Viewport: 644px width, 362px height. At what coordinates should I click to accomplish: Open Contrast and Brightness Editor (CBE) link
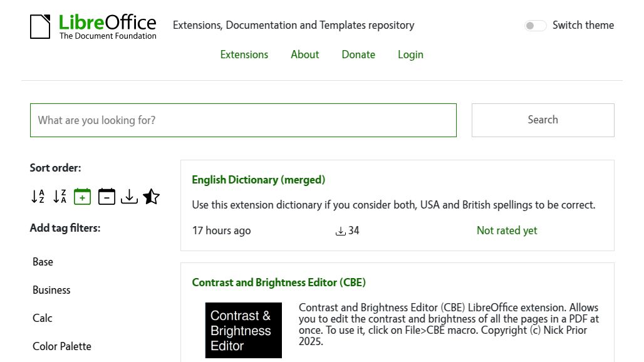[279, 282]
